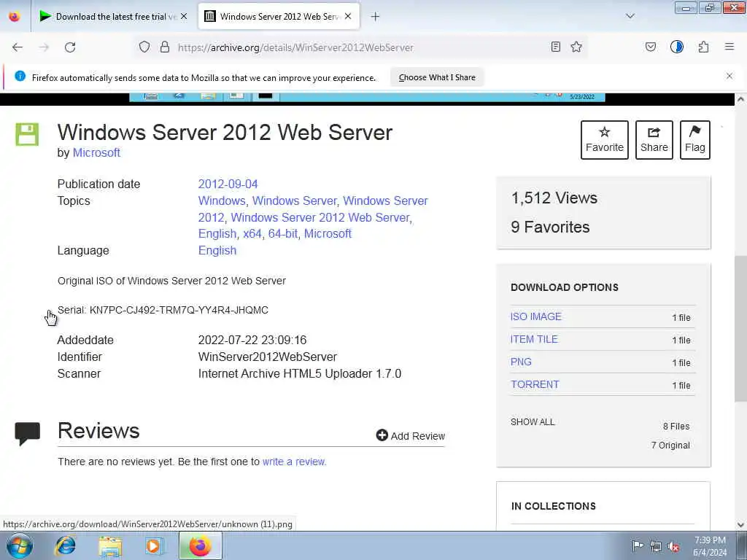Click Firefox taskbar icon

200,545
